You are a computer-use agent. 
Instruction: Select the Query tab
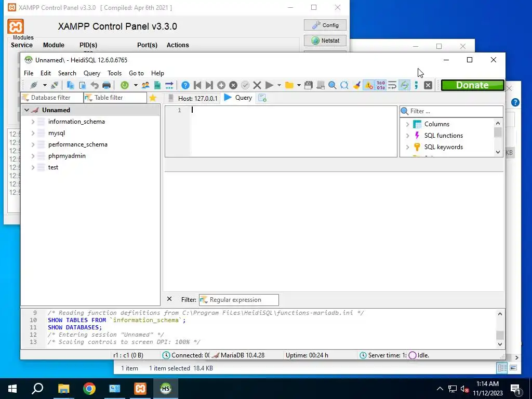(x=238, y=98)
